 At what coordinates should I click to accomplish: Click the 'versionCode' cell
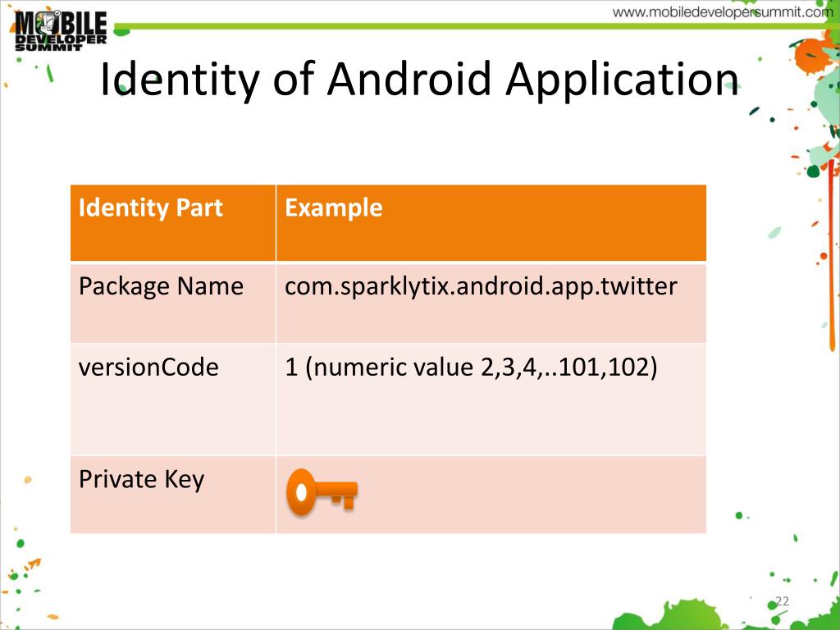tap(173, 399)
